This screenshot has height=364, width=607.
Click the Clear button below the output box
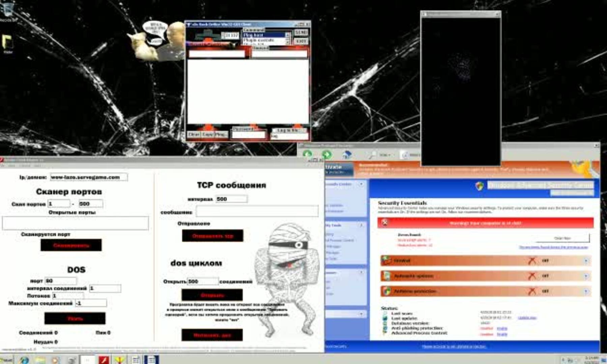[x=194, y=134]
